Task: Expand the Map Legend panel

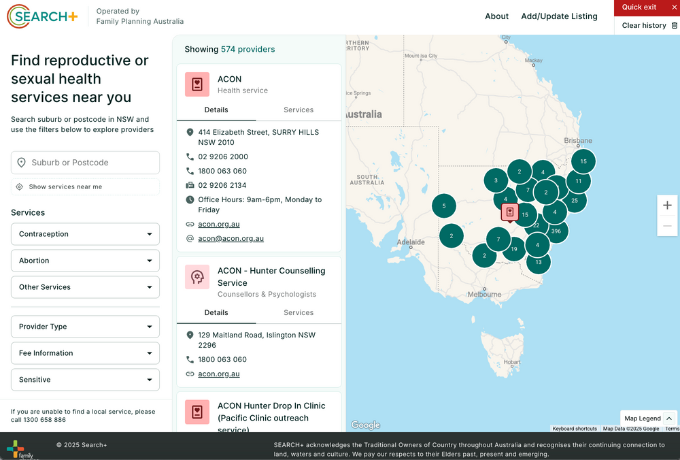Action: [x=648, y=418]
